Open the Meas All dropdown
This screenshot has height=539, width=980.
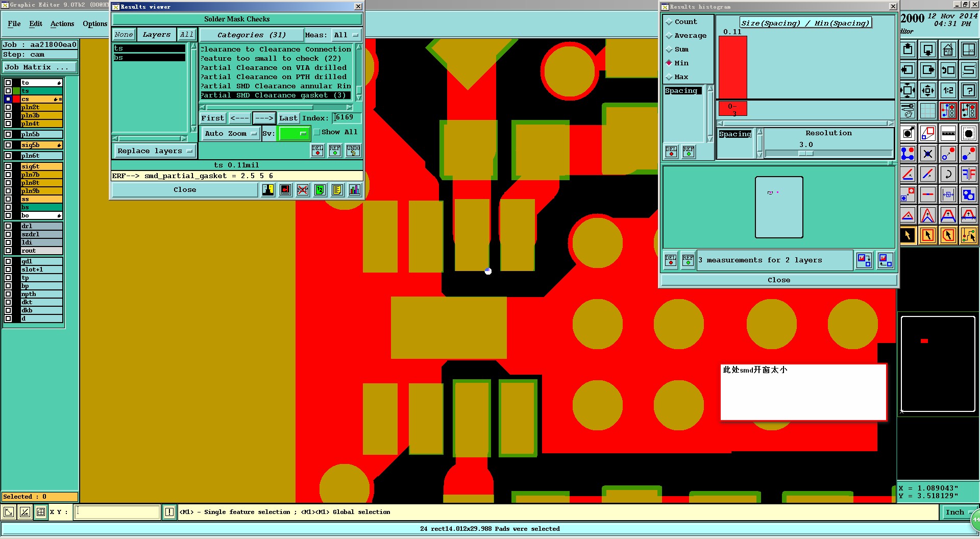(x=346, y=35)
